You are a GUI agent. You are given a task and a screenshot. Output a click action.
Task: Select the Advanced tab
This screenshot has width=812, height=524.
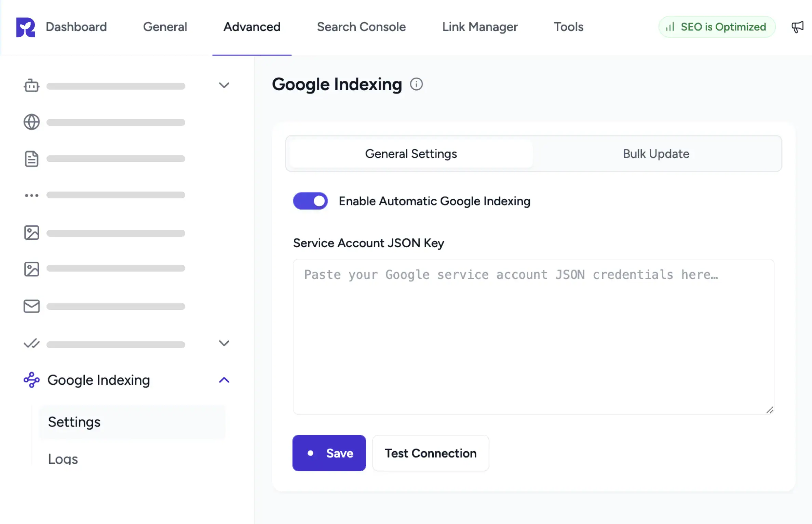pyautogui.click(x=252, y=27)
